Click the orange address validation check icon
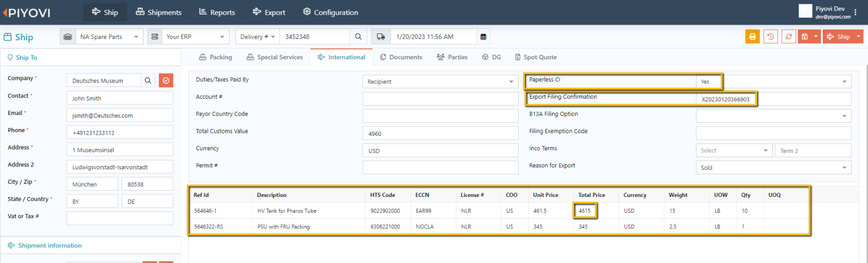Viewport: 868px width, 263px height. point(166,81)
